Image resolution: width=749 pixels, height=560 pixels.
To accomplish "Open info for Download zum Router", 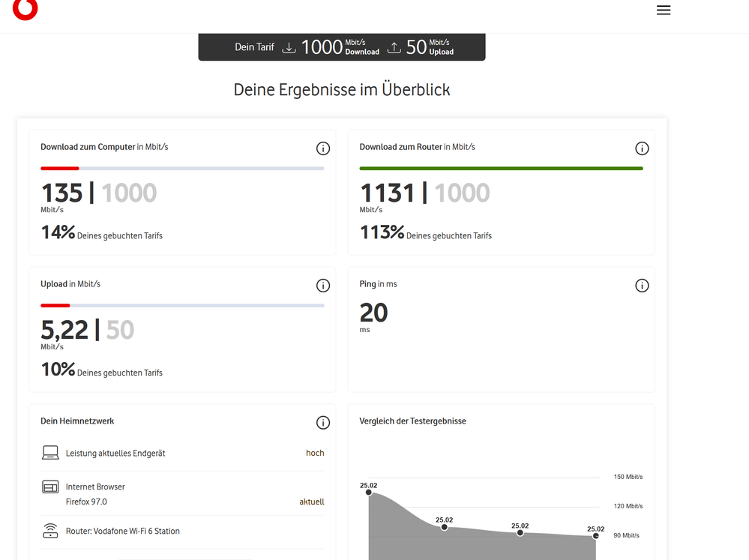I will (642, 148).
